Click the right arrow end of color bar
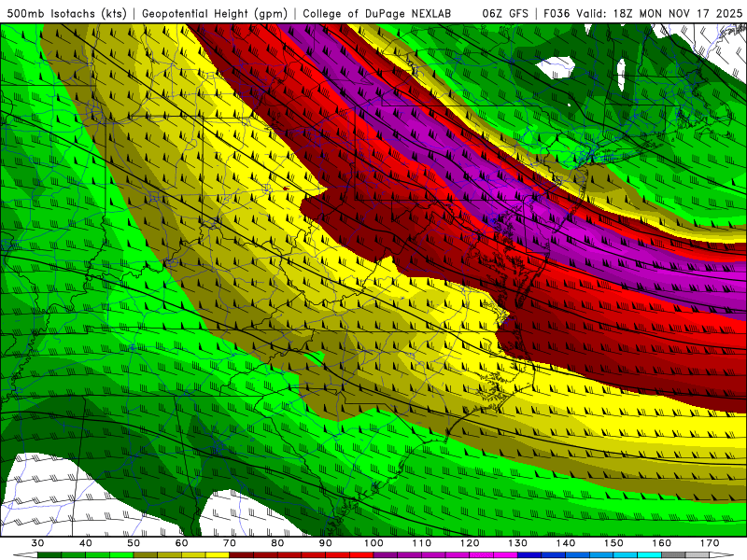Image resolution: width=747 pixels, height=560 pixels. [x=722, y=555]
